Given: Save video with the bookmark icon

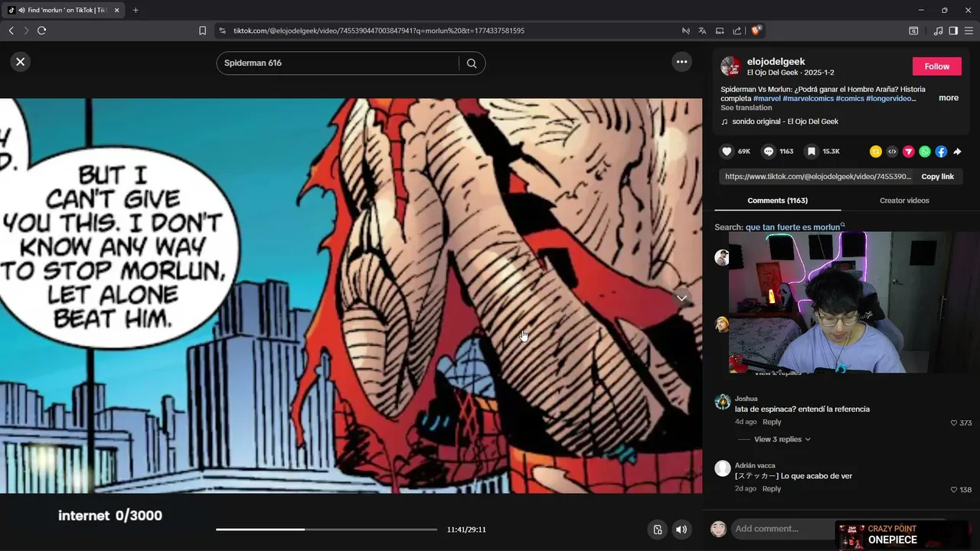Looking at the screenshot, I should point(812,152).
